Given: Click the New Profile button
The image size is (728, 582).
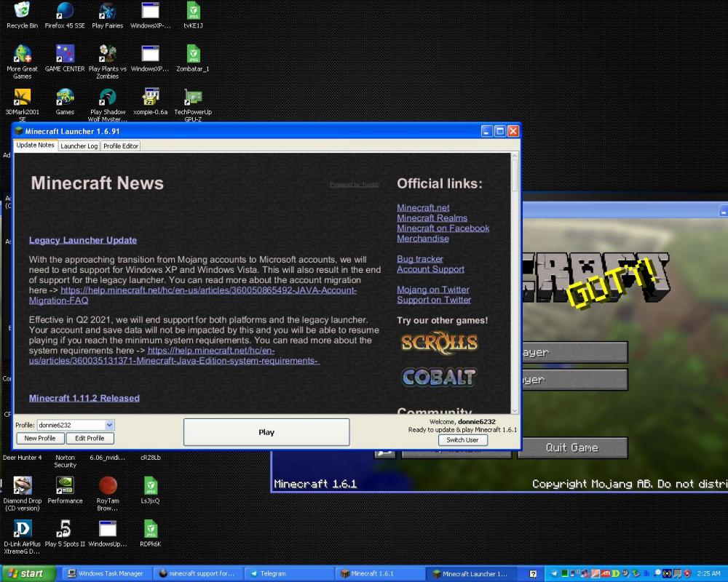Looking at the screenshot, I should click(x=40, y=438).
